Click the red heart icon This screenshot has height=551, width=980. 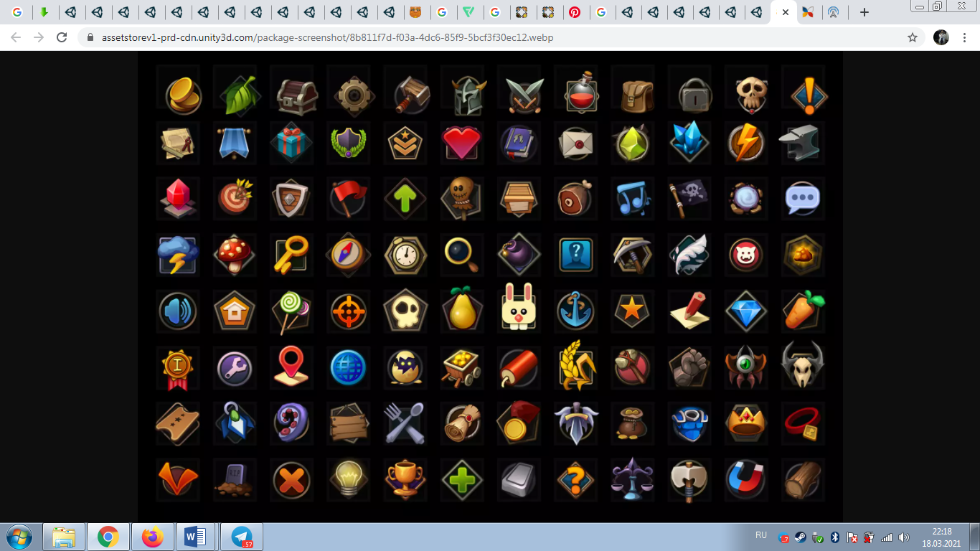point(461,143)
